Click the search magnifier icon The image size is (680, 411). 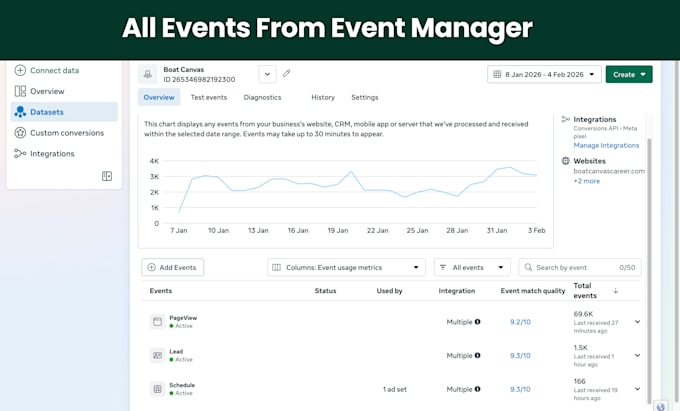(x=528, y=267)
